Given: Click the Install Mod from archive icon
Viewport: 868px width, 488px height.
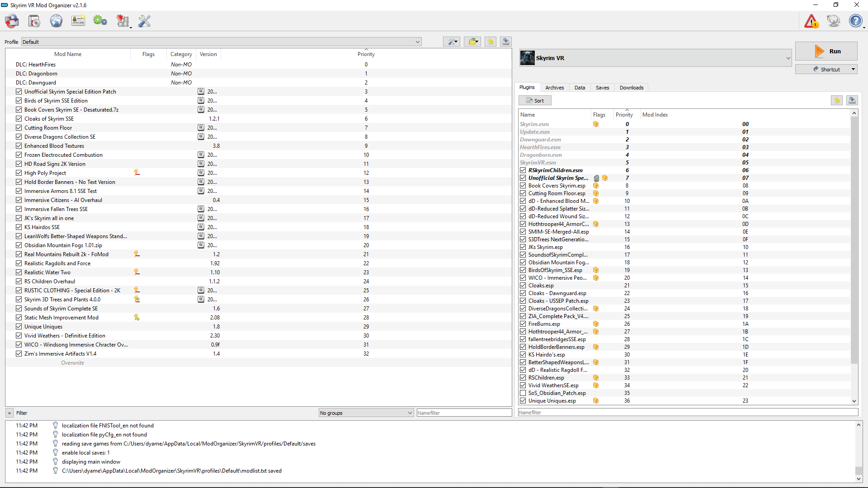Looking at the screenshot, I should pos(34,21).
